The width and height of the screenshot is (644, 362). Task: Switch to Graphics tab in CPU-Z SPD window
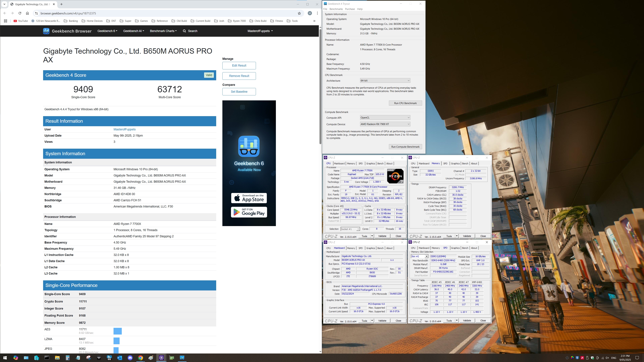click(x=455, y=248)
